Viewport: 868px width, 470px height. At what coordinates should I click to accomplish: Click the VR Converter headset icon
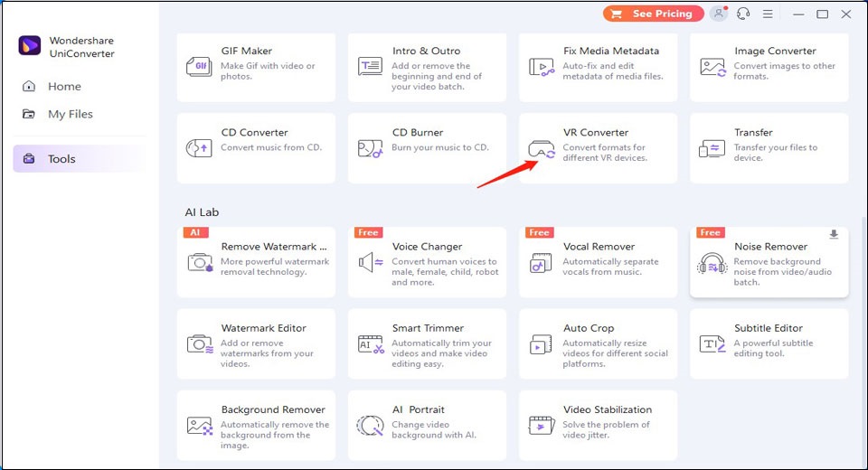542,149
